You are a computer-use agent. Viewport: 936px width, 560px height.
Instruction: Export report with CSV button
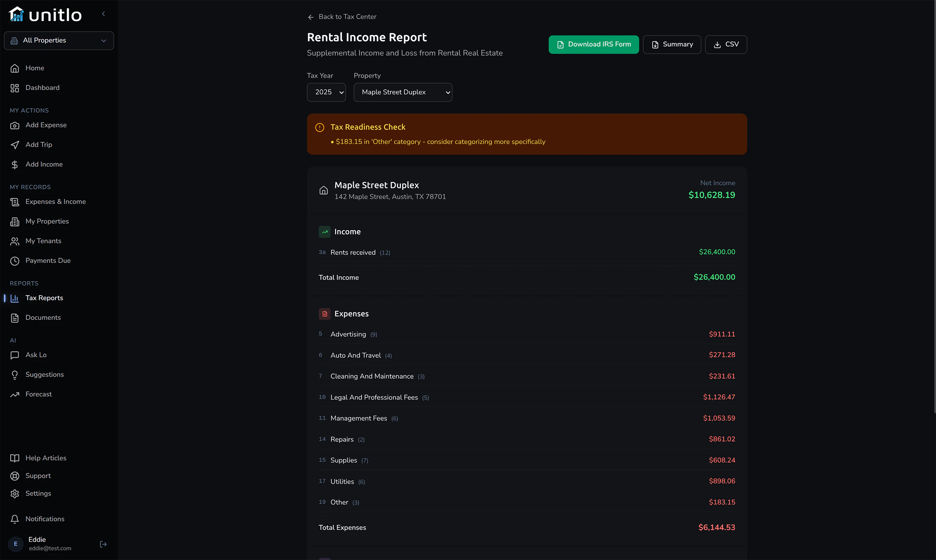click(726, 45)
